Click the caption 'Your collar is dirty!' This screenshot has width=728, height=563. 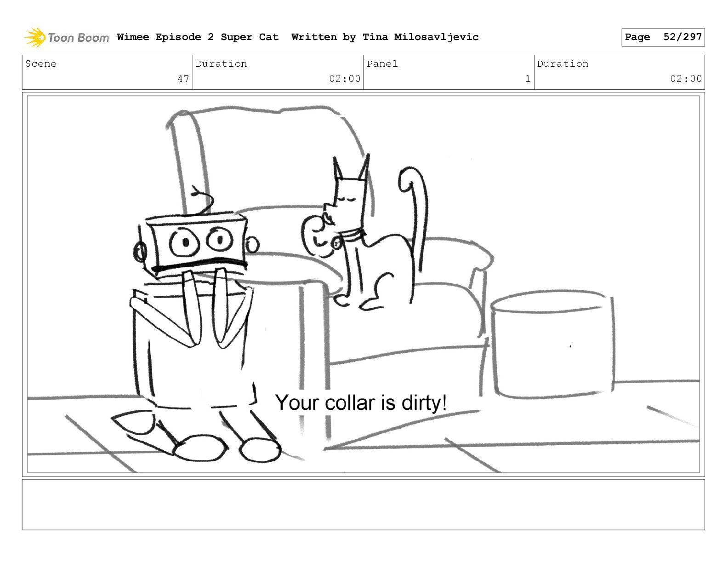coord(361,403)
